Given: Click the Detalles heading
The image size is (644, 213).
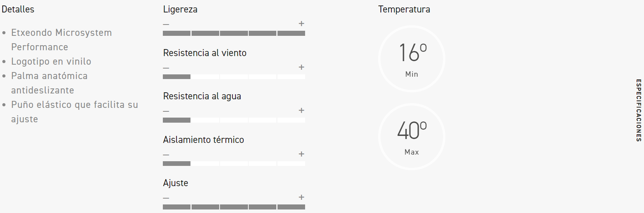Looking at the screenshot, I should [18, 9].
